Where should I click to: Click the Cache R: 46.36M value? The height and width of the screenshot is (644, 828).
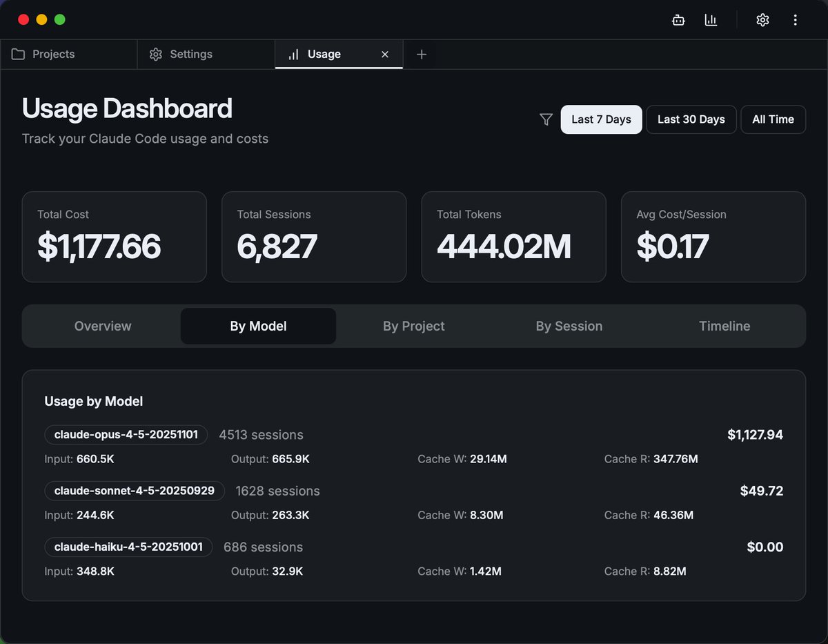(649, 515)
